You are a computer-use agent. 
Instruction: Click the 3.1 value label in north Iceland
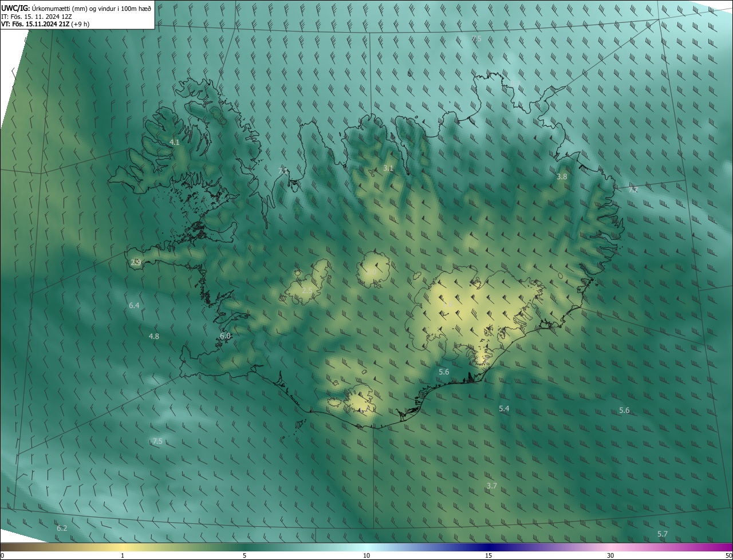coord(388,168)
